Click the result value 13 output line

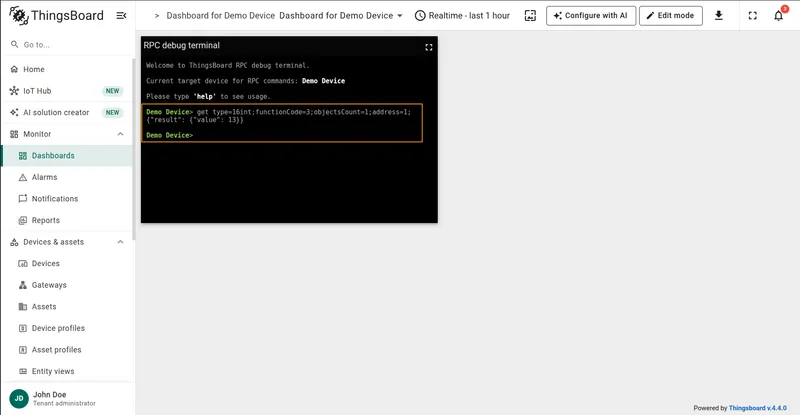coord(195,120)
